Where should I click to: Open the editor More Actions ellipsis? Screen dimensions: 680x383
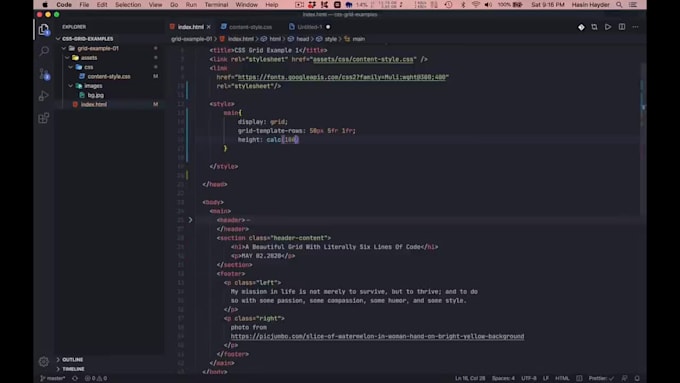click(x=635, y=27)
